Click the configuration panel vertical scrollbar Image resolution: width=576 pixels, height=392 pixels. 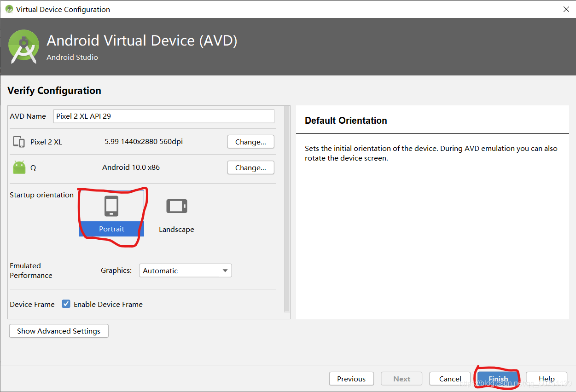click(287, 209)
